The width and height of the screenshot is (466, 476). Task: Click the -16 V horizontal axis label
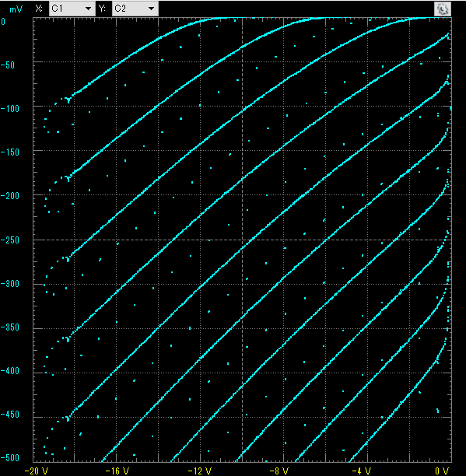(117, 471)
